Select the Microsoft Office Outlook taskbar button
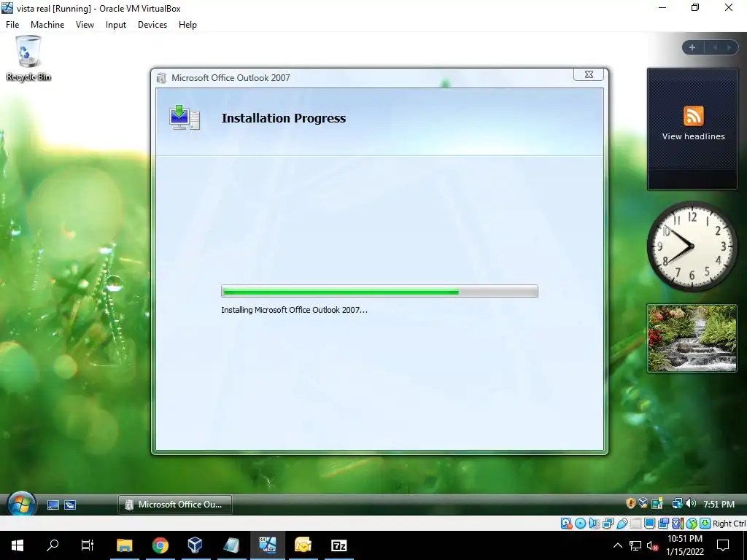 pyautogui.click(x=175, y=505)
